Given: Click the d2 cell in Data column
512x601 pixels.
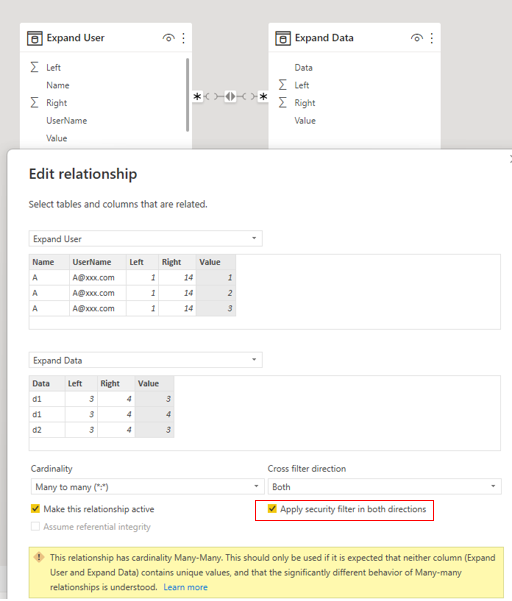Looking at the screenshot, I should click(47, 430).
